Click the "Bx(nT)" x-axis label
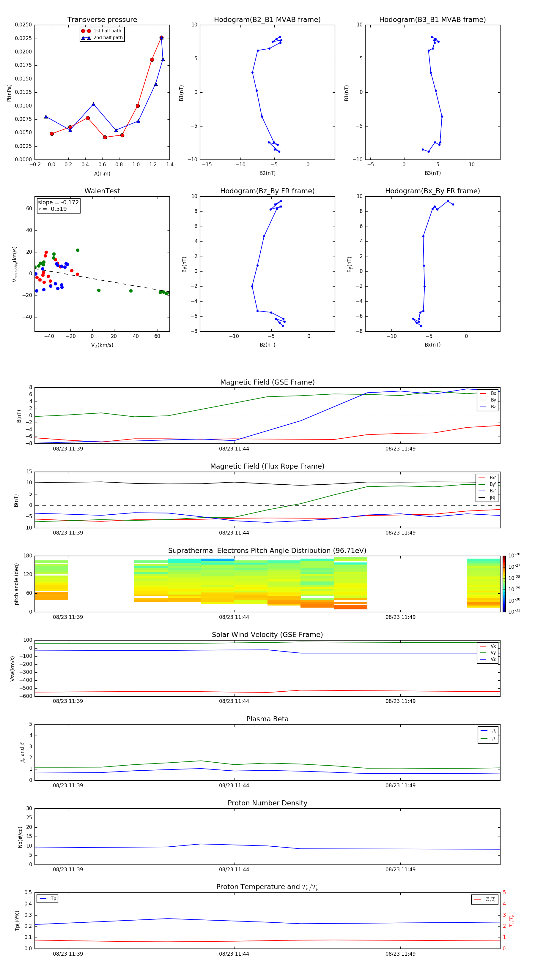Viewport: 535px width, 980px height. [x=432, y=345]
